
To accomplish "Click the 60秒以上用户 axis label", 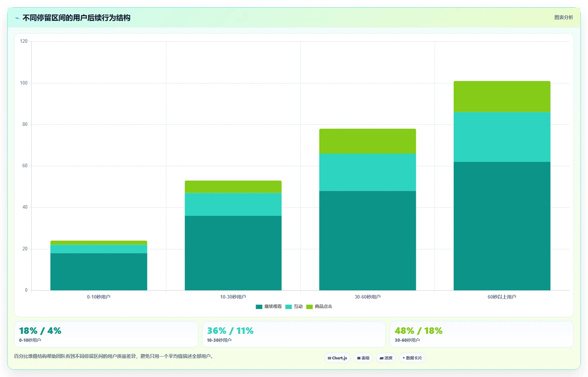I will [x=502, y=297].
